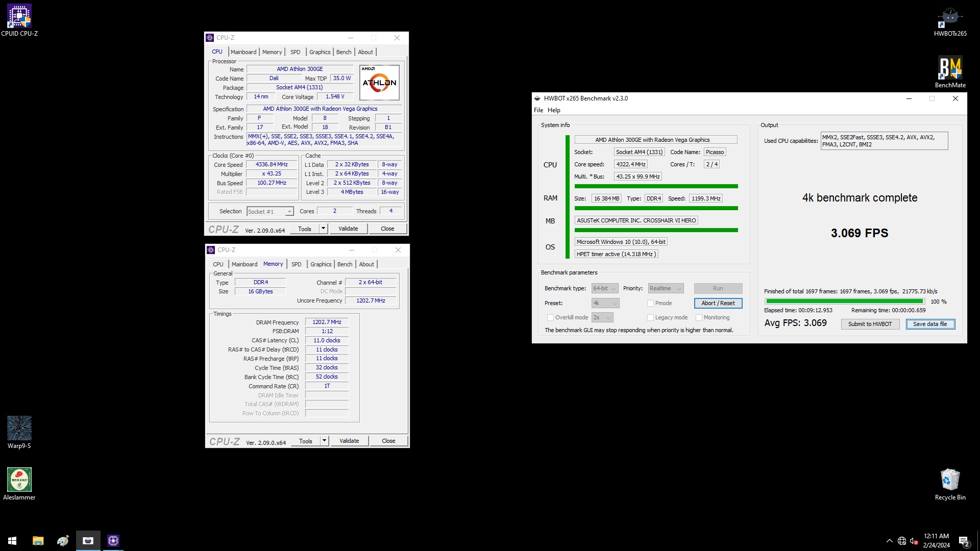Switch to Bench tab in top CPU-Z
The height and width of the screenshot is (551, 980).
344,52
